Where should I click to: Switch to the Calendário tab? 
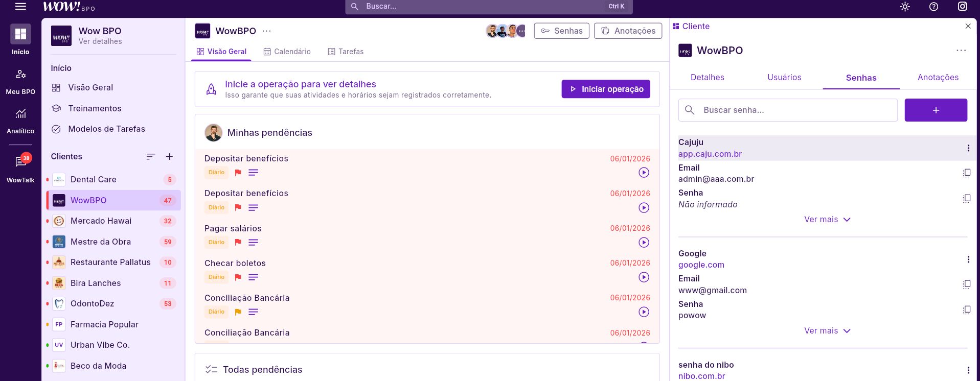coord(287,52)
